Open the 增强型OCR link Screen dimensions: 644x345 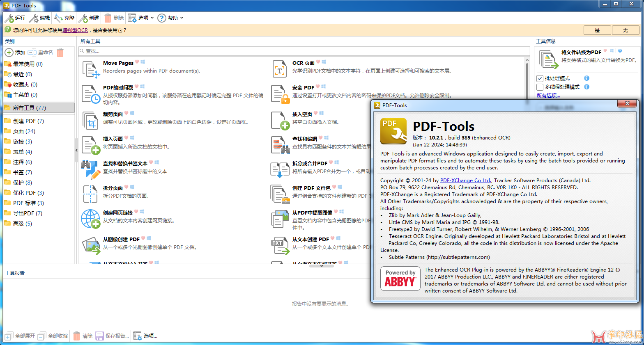pos(75,30)
